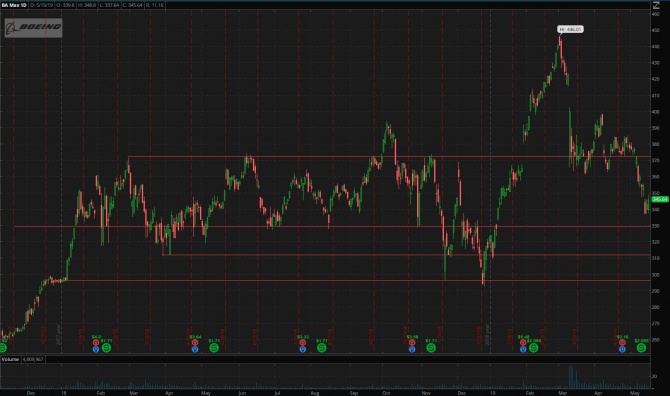670x396 pixels.
Task: Click the 'O: 339.8' open value
Action: pyautogui.click(x=65, y=5)
